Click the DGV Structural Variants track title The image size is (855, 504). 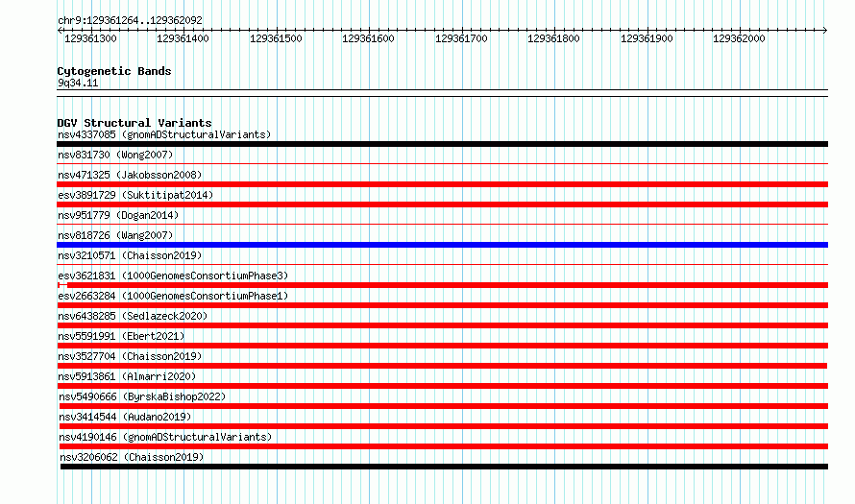coord(134,123)
